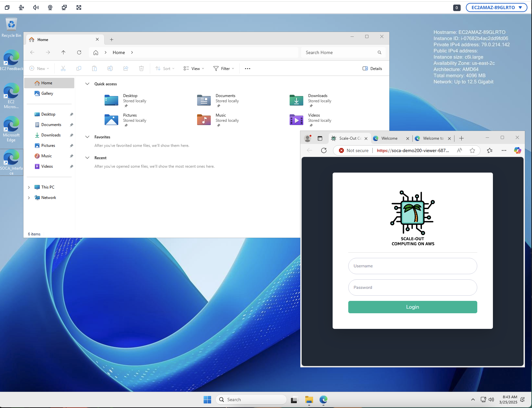
Task: Switch to the Welcome browser tab
Action: [x=390, y=138]
